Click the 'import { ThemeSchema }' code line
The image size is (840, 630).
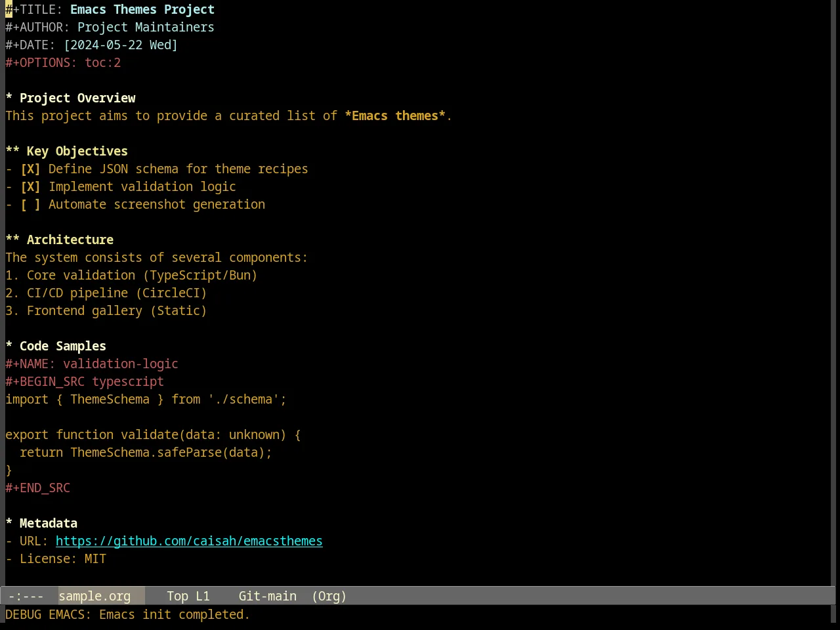coord(146,400)
